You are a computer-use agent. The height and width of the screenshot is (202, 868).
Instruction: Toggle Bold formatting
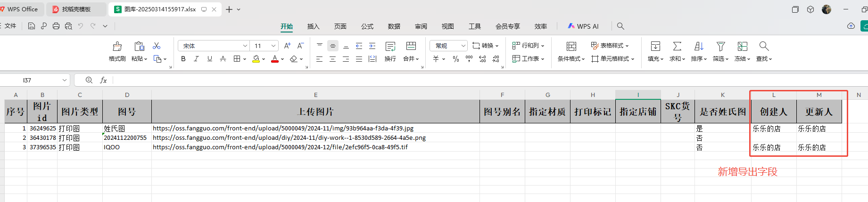[x=183, y=59]
